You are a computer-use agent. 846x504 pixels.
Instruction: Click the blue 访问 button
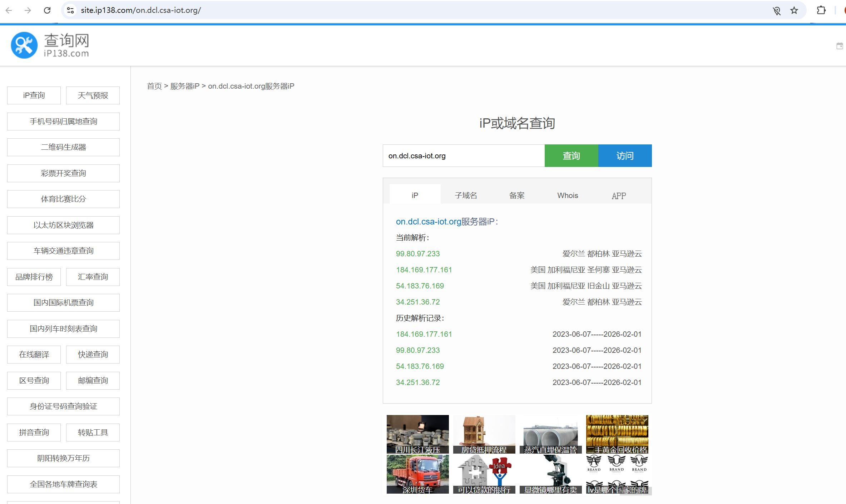625,156
